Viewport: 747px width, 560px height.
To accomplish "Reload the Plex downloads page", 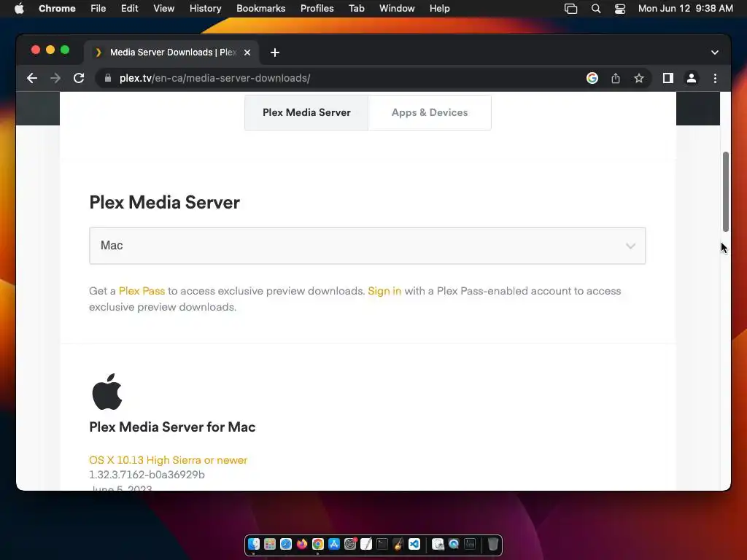I will click(79, 78).
